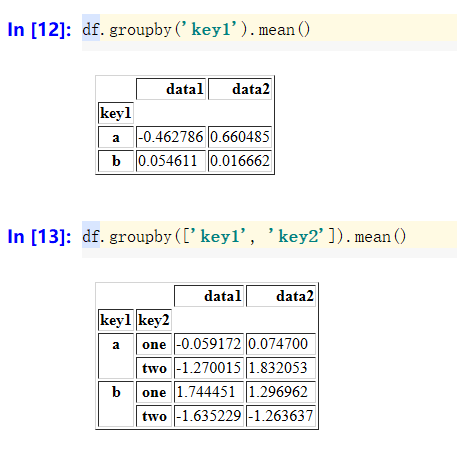Select data1 header in first table
This screenshot has height=455, width=457.
tap(171, 89)
